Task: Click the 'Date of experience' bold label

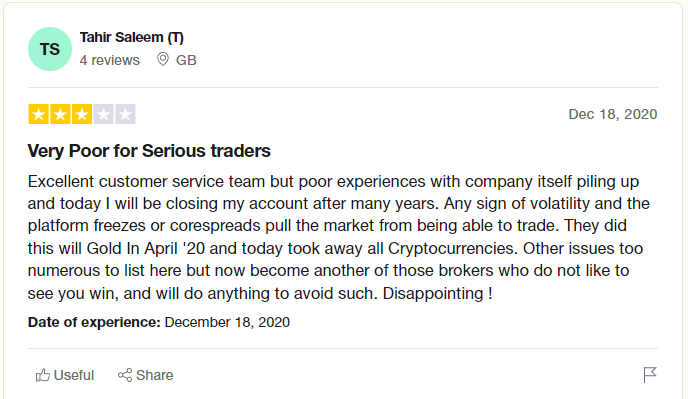Action: pyautogui.click(x=94, y=322)
